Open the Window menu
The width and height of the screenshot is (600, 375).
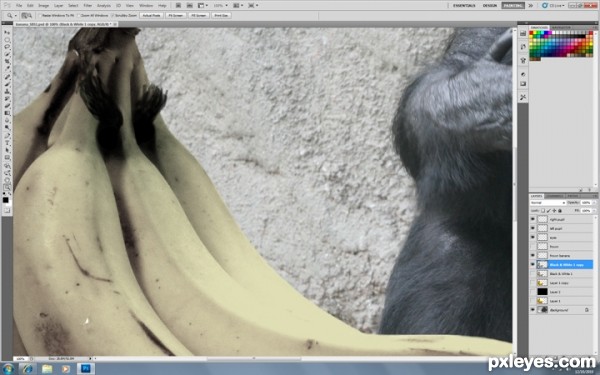point(146,6)
